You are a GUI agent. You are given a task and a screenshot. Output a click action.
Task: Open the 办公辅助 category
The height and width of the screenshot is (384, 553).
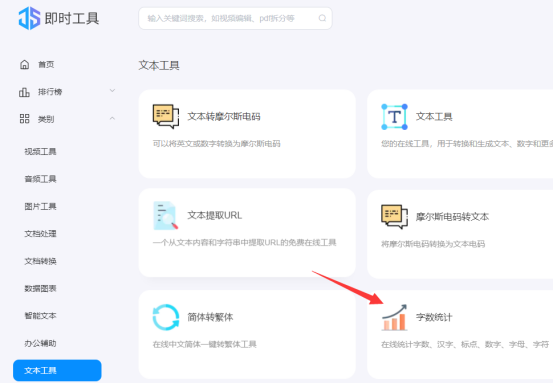tap(40, 343)
